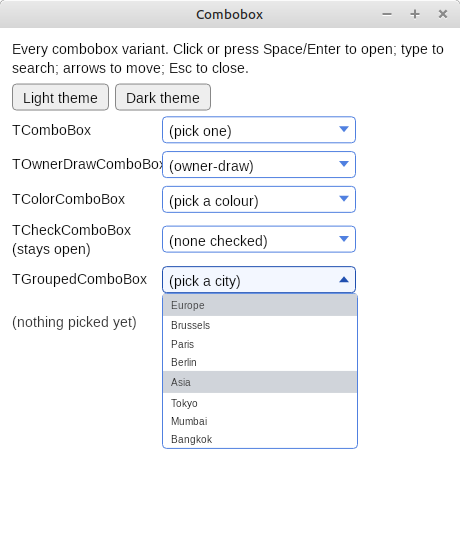The height and width of the screenshot is (557, 460).
Task: Open the (pick one) combobox
Action: pyautogui.click(x=259, y=130)
